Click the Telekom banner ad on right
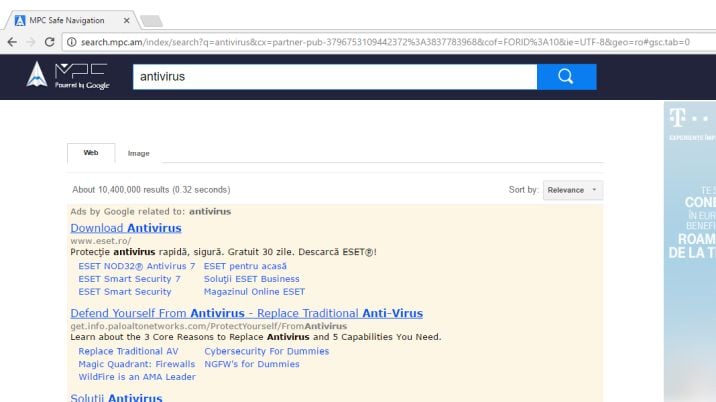Image resolution: width=716 pixels, height=402 pixels. (x=690, y=251)
